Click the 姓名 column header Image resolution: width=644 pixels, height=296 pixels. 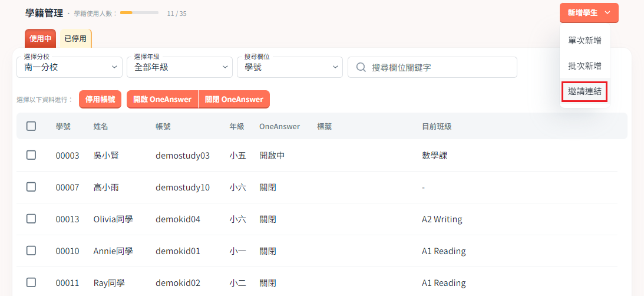[x=101, y=127]
